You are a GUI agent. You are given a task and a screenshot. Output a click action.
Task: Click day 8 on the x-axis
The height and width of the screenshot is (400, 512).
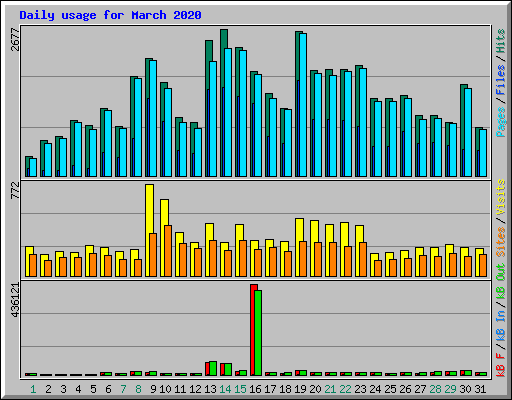138,389
